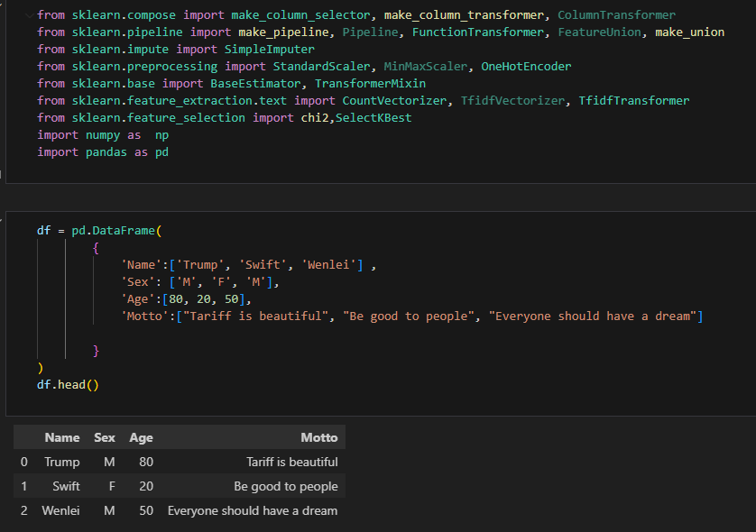The height and width of the screenshot is (532, 756).
Task: Click the Swift cell in the output table
Action: coord(66,486)
